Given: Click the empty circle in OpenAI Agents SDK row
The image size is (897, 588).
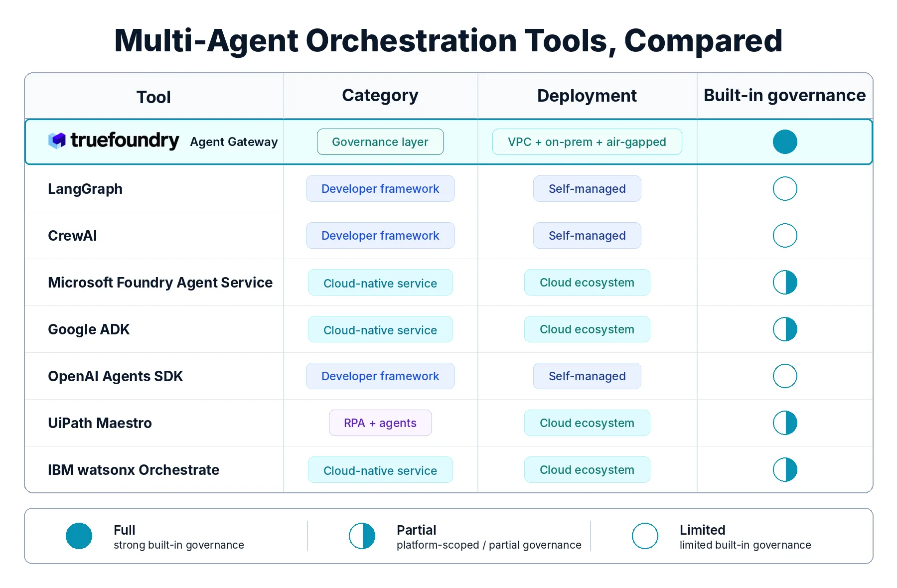Looking at the screenshot, I should pos(785,376).
